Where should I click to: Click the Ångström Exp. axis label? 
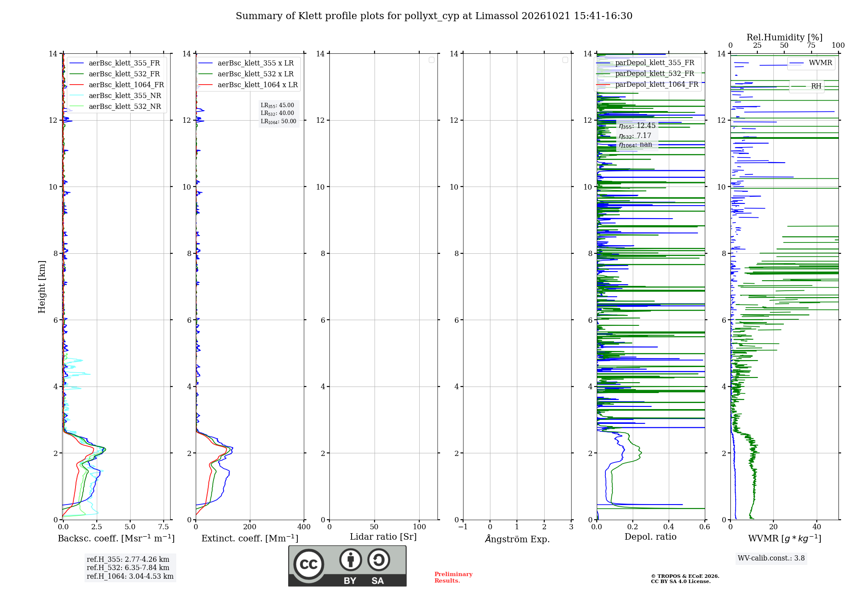(x=517, y=539)
